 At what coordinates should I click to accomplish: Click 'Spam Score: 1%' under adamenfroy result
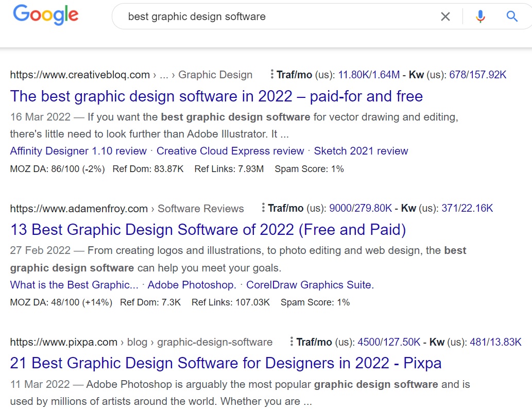pos(315,302)
